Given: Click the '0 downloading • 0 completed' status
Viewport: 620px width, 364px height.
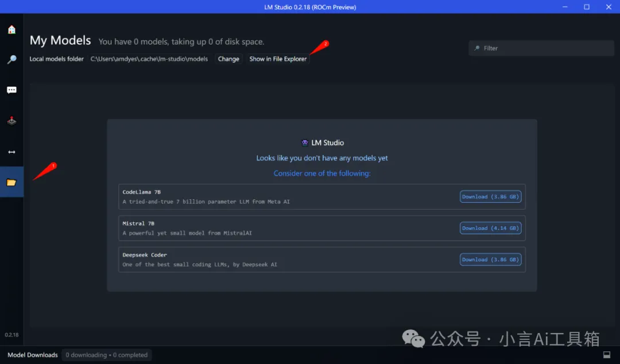Looking at the screenshot, I should [106, 355].
